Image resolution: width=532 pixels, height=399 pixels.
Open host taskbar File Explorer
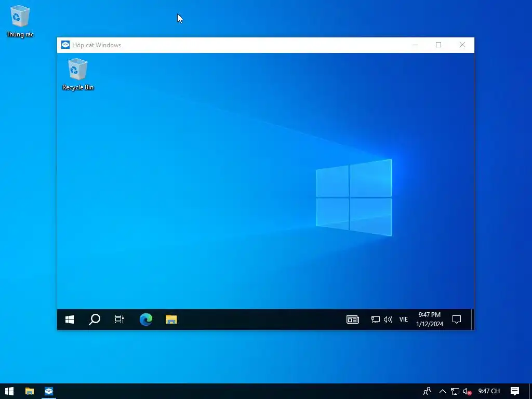point(30,391)
